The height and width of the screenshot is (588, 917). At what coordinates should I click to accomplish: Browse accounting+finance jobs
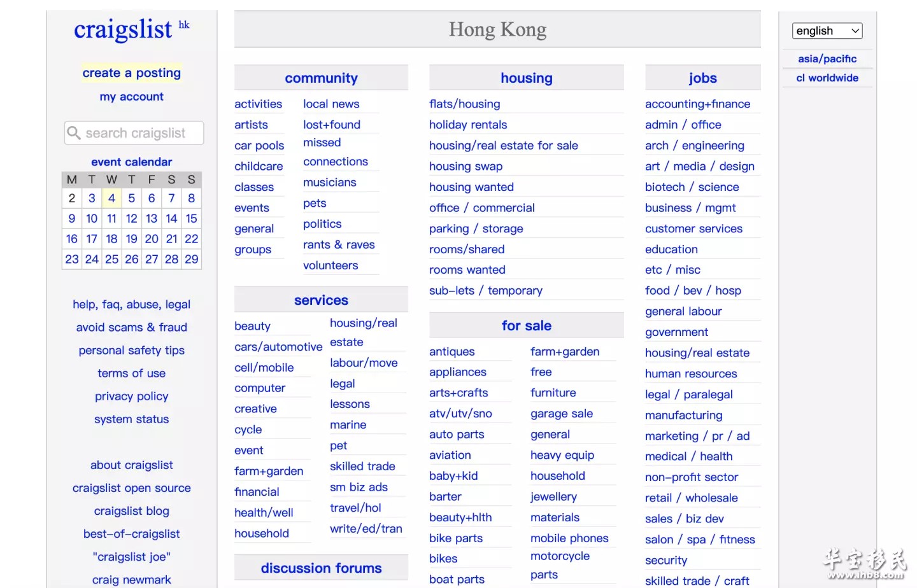[698, 104]
